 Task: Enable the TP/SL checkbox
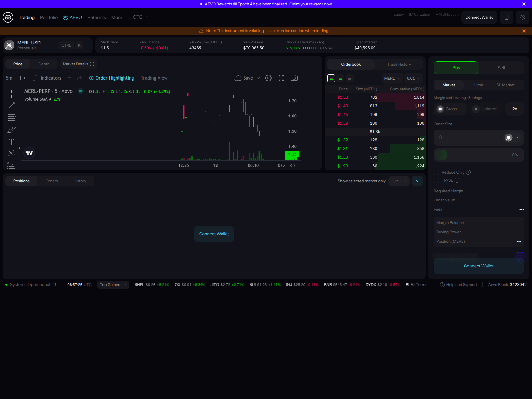(x=436, y=180)
